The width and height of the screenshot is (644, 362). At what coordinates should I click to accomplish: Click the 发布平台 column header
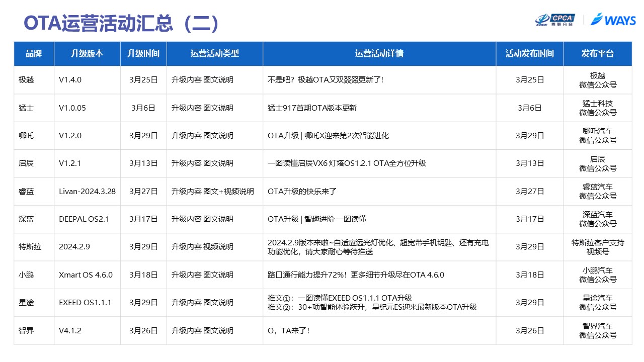pyautogui.click(x=598, y=54)
